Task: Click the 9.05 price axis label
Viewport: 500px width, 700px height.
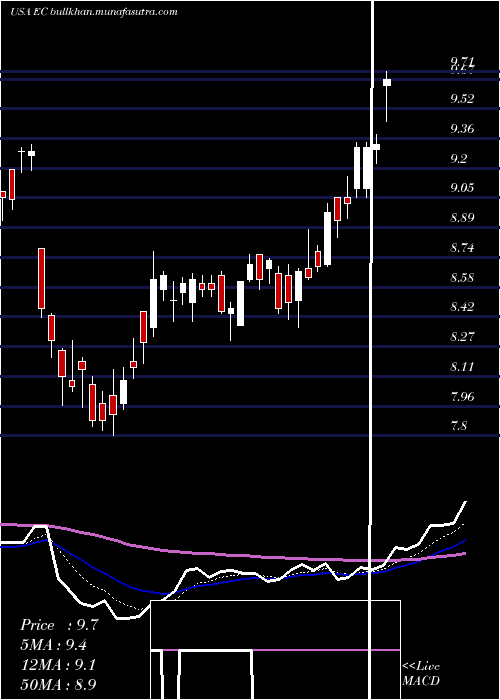Action: pos(462,188)
